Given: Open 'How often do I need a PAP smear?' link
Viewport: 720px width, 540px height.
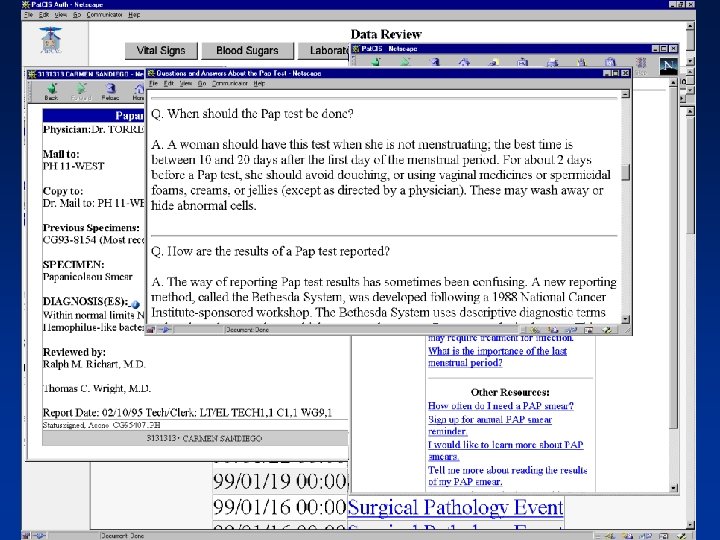Looking at the screenshot, I should point(501,406).
